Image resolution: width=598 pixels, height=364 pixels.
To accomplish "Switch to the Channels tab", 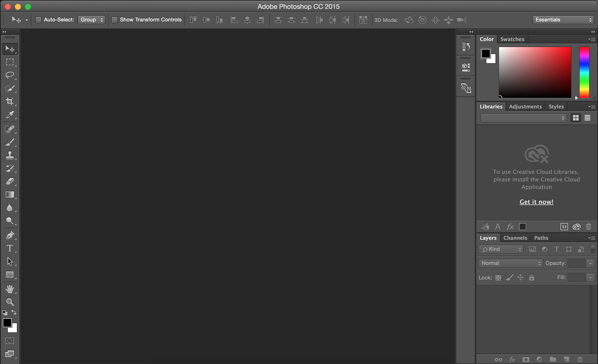I will [x=515, y=238].
